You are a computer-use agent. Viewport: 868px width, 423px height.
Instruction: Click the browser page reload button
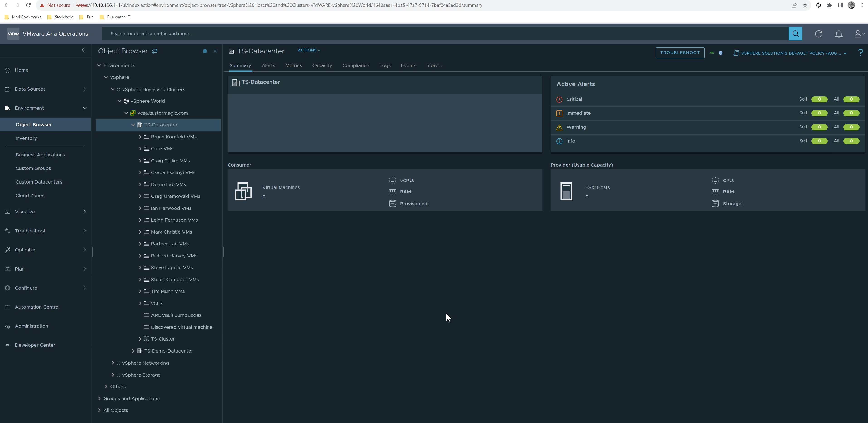28,5
